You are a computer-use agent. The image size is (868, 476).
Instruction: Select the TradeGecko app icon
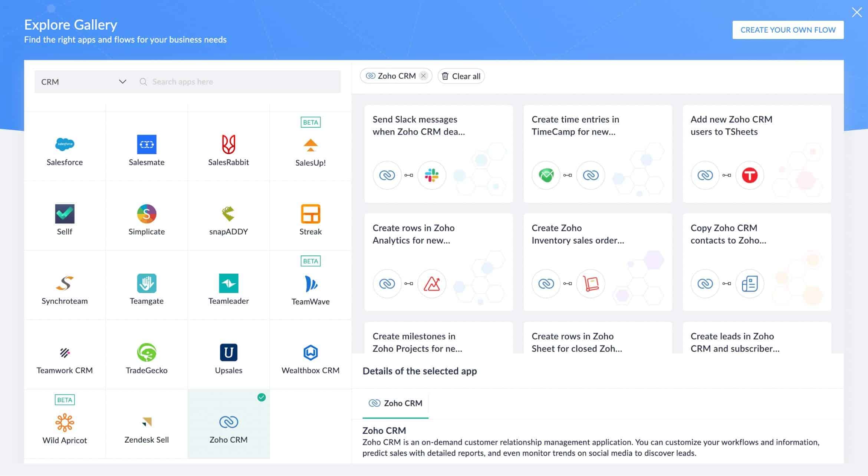tap(147, 352)
